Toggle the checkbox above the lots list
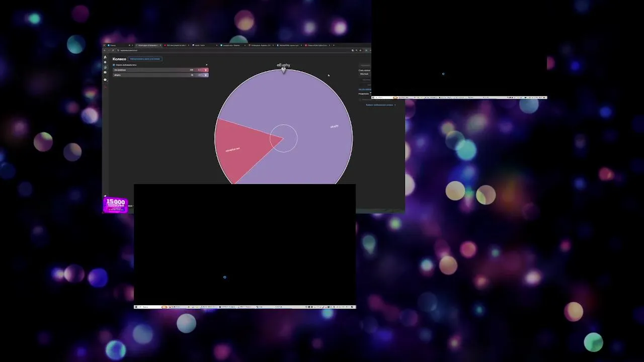644x362 pixels. pyautogui.click(x=114, y=65)
